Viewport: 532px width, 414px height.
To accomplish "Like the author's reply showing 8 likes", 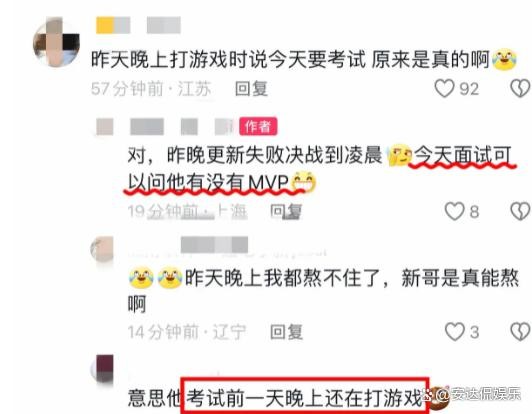I will point(455,211).
